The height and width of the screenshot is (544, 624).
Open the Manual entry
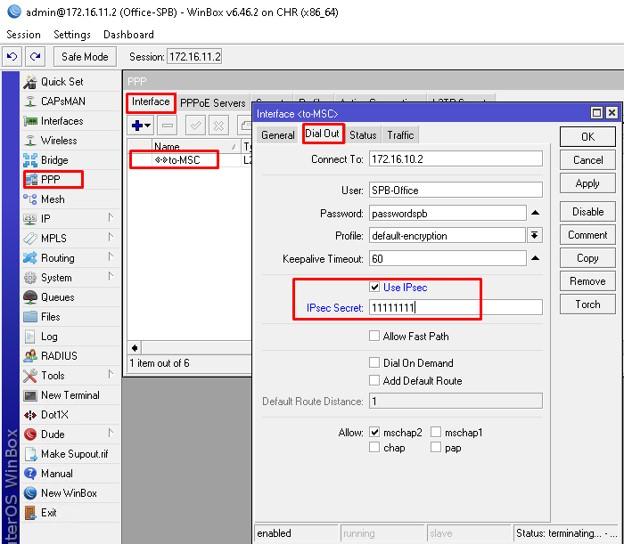pyautogui.click(x=57, y=474)
